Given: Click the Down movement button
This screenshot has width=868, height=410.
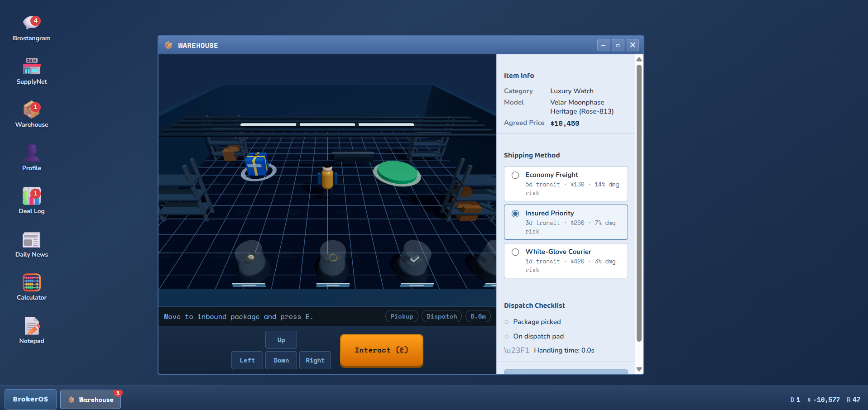Looking at the screenshot, I should pyautogui.click(x=281, y=360).
